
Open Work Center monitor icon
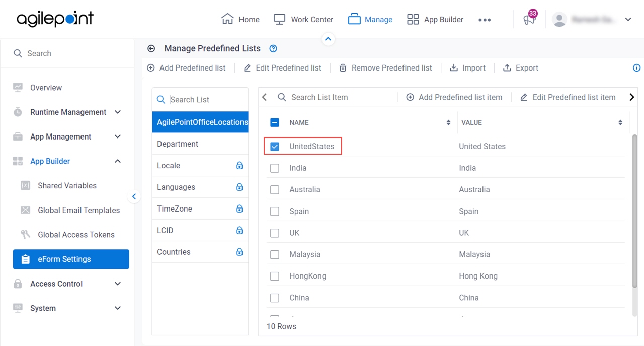279,19
